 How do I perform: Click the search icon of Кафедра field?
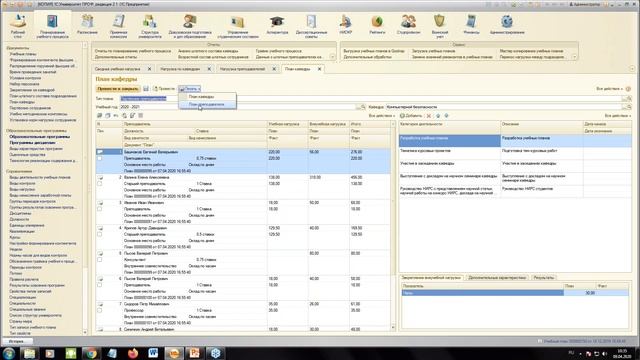[629, 107]
